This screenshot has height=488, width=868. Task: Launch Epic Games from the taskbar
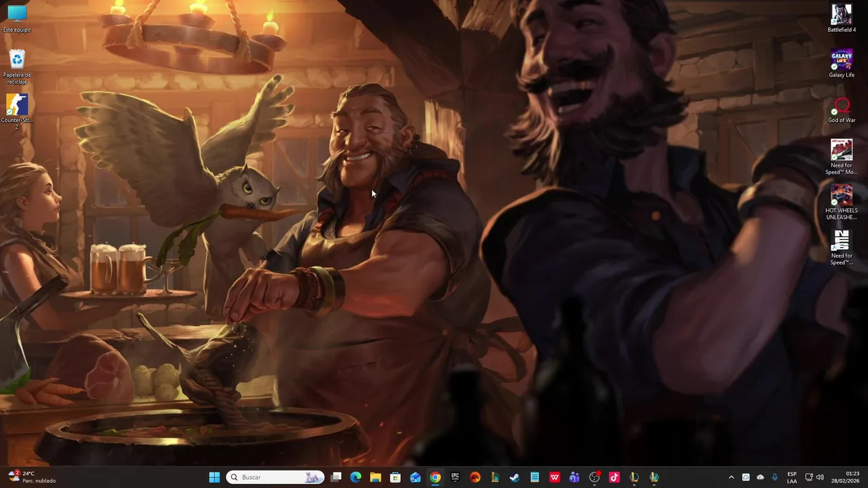pyautogui.click(x=455, y=477)
